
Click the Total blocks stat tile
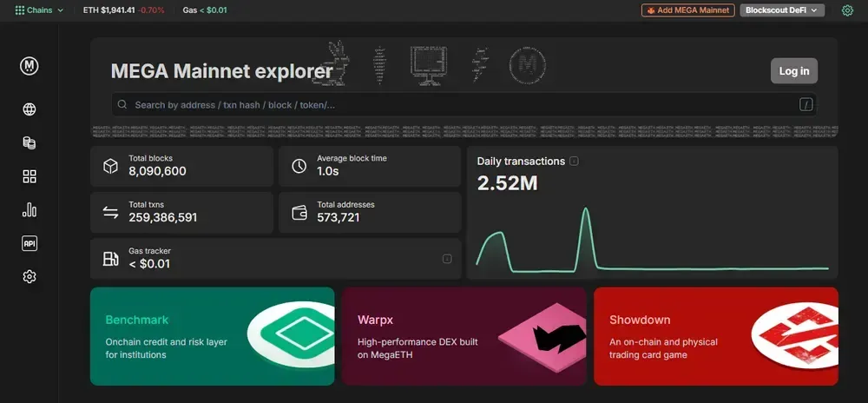click(x=181, y=166)
